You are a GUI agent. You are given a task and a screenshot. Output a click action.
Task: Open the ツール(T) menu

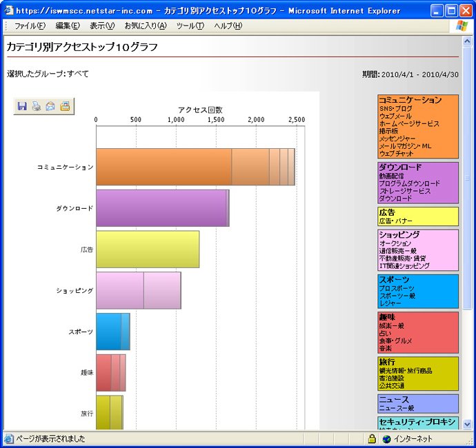(190, 26)
